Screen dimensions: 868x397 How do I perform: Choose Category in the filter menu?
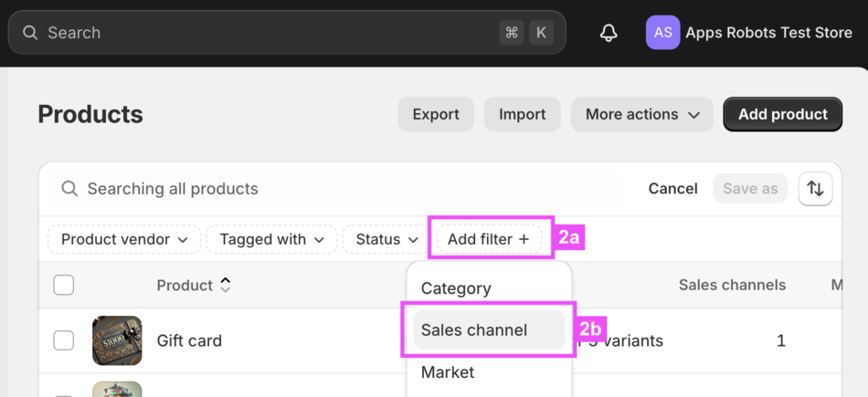[456, 288]
